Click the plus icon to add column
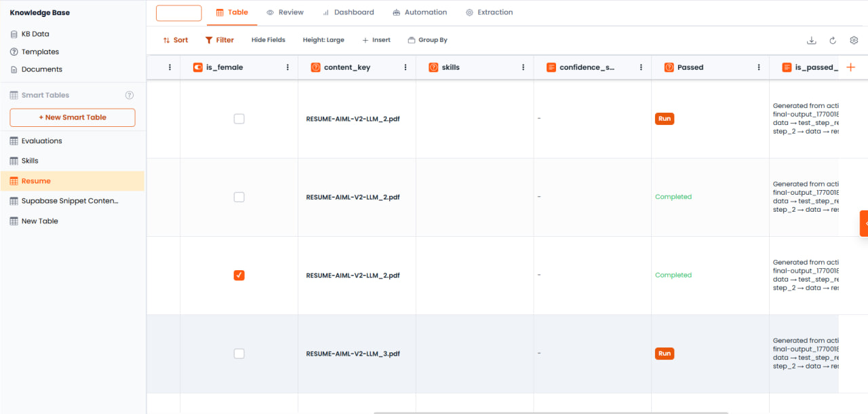This screenshot has width=868, height=414. [x=851, y=67]
